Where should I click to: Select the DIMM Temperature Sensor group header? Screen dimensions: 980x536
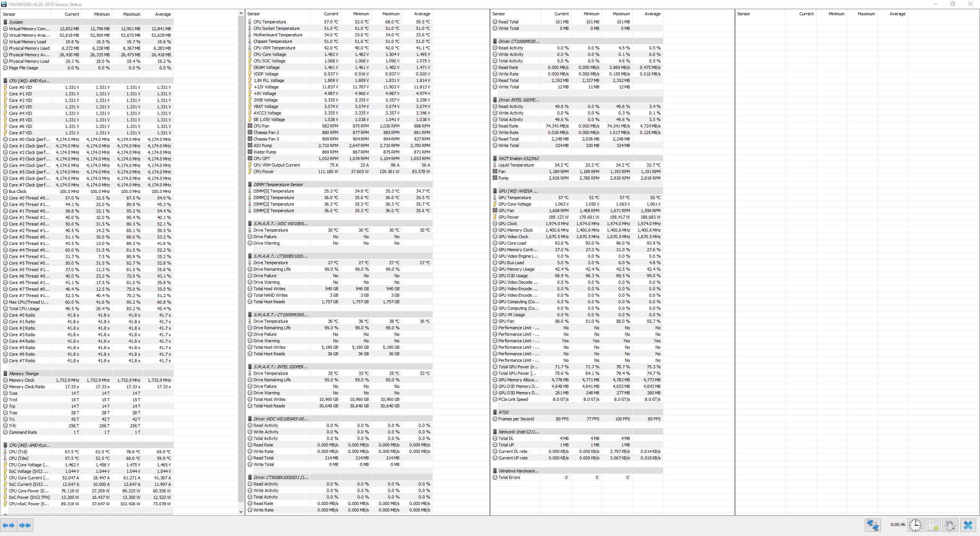pos(278,185)
